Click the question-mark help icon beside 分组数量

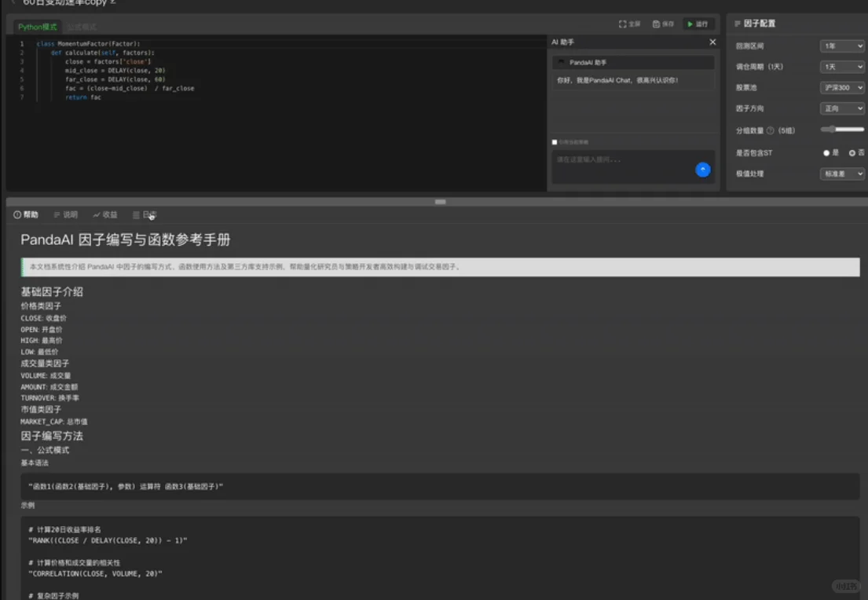(x=770, y=130)
